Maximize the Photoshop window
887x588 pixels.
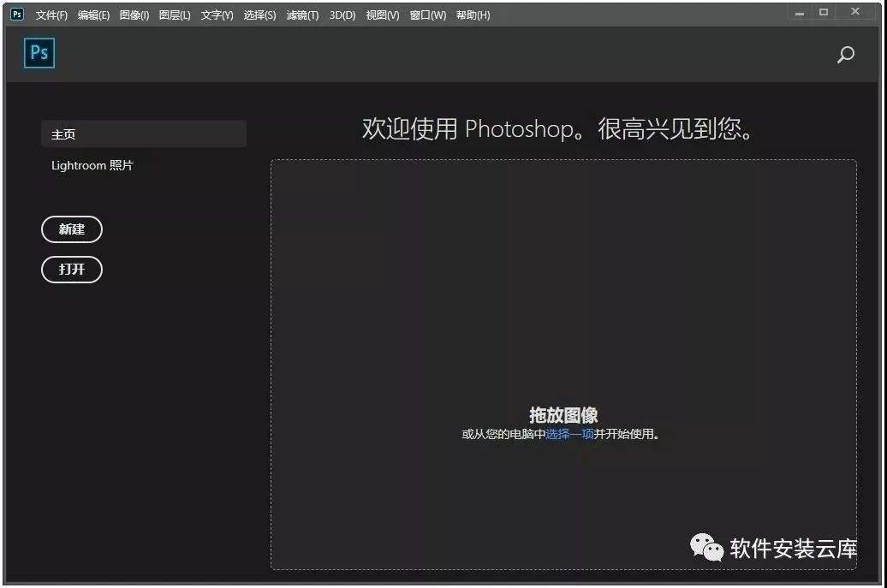coord(824,12)
